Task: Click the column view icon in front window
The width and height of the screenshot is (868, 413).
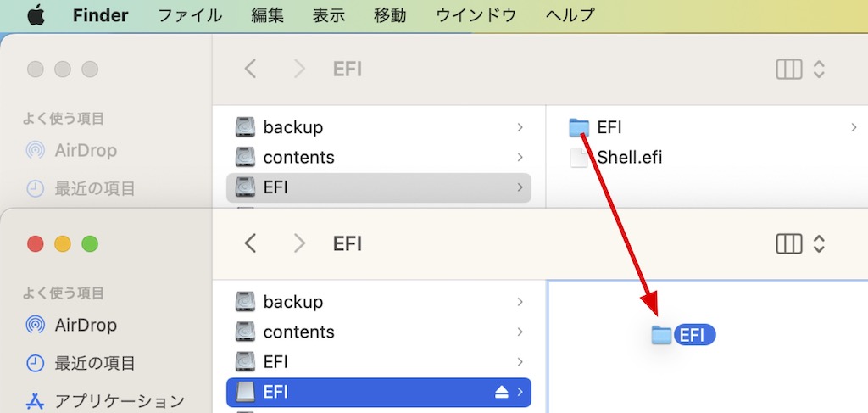Action: [x=789, y=243]
